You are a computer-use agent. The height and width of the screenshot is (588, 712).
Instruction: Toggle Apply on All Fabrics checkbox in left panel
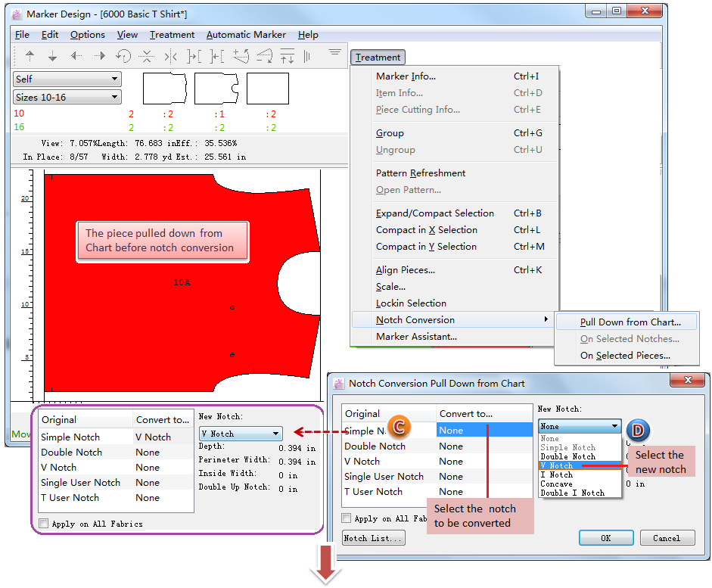click(44, 524)
